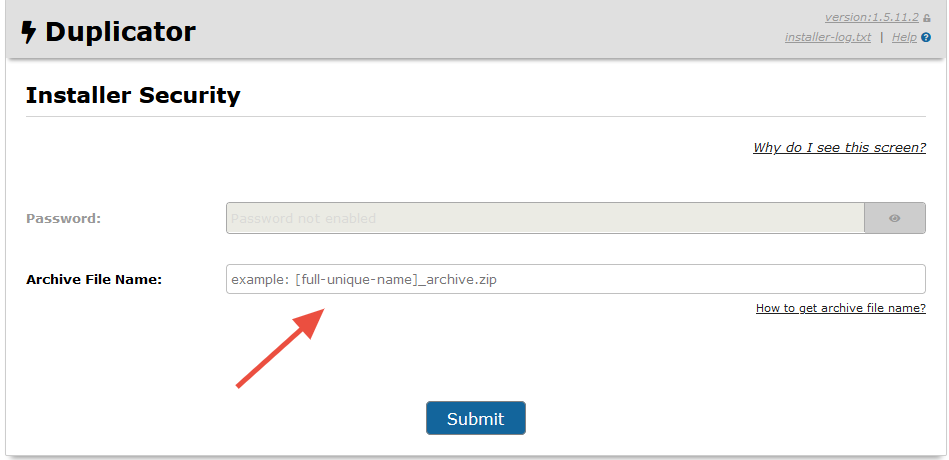Click the blue Help question mark icon
The height and width of the screenshot is (460, 949).
pos(926,38)
